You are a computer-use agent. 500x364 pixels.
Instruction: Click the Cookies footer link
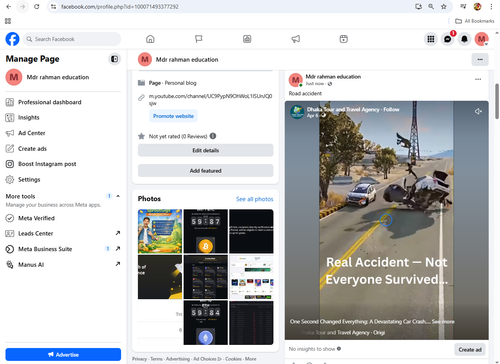pos(233,359)
